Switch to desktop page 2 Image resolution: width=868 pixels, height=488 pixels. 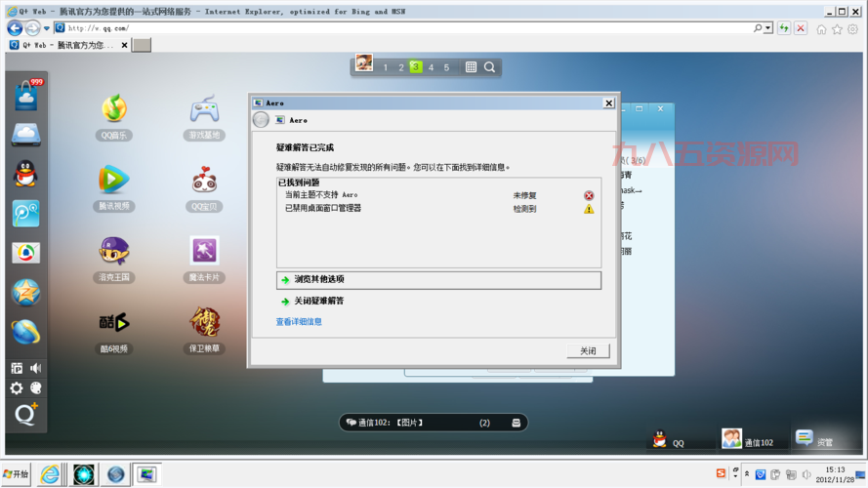[400, 67]
